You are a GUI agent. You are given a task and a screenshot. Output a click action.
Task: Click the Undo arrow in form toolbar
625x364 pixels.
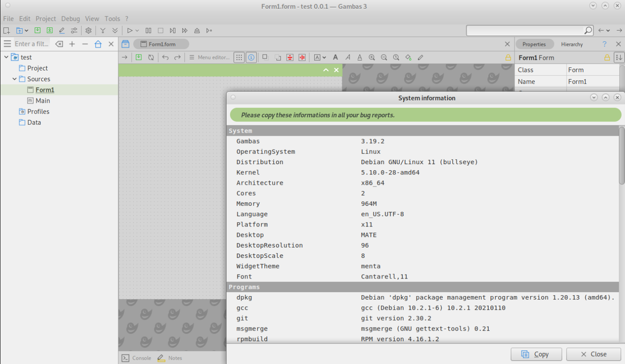point(165,58)
